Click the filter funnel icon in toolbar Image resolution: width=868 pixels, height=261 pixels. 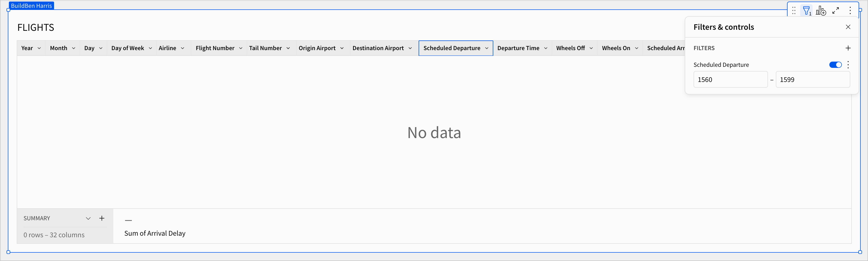click(806, 11)
